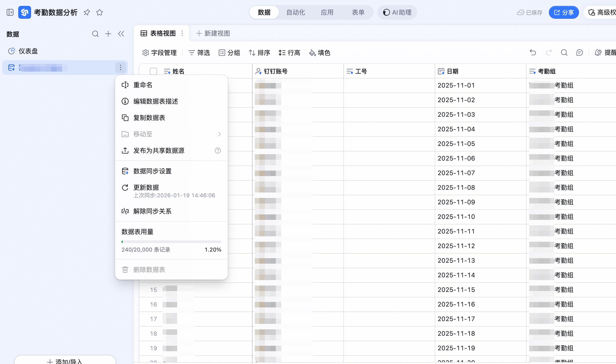The width and height of the screenshot is (616, 364).
Task: Click the 新建视图 button
Action: (x=213, y=33)
